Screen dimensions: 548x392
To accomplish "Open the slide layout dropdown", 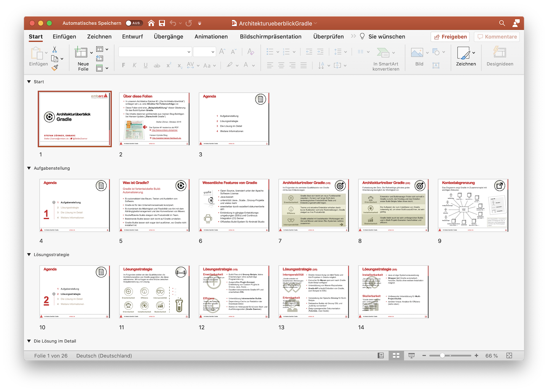I will coord(107,49).
